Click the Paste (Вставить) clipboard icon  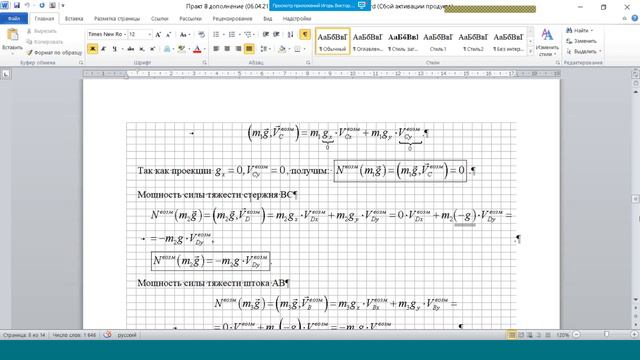[x=12, y=35]
